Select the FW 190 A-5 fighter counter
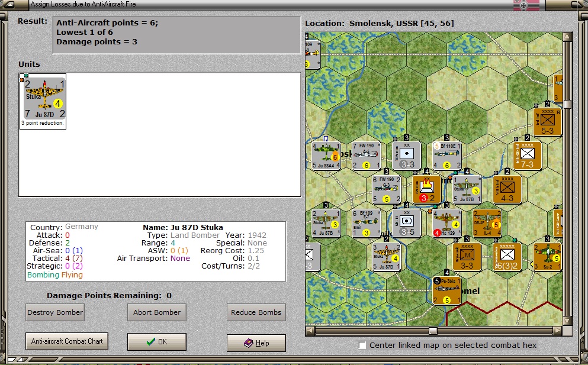Image resolution: width=588 pixels, height=365 pixels. tap(367, 156)
